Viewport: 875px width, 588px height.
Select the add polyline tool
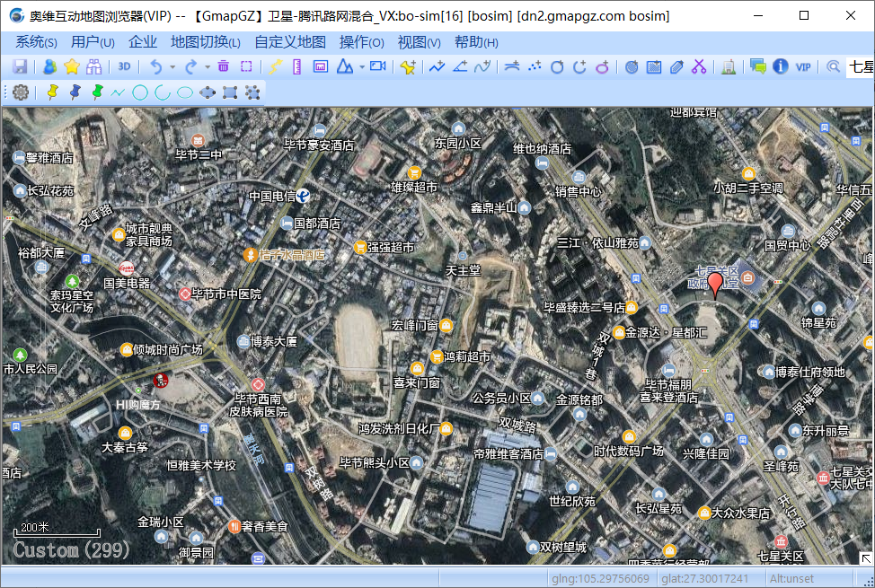coord(437,67)
